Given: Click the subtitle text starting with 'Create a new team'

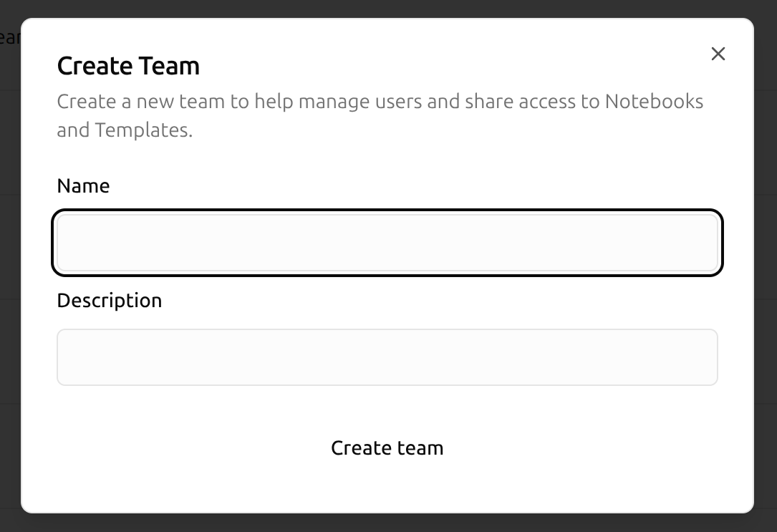Looking at the screenshot, I should (x=215, y=102).
